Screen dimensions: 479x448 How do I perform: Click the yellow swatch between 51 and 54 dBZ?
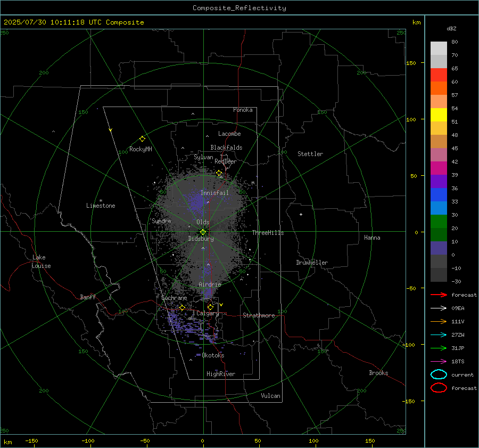[439, 115]
